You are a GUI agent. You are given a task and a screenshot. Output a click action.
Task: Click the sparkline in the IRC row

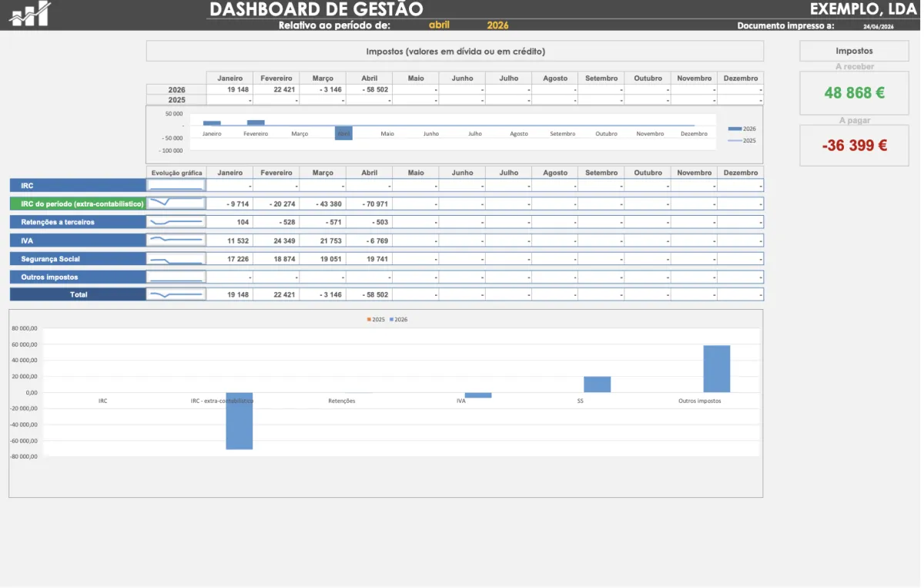click(x=176, y=186)
